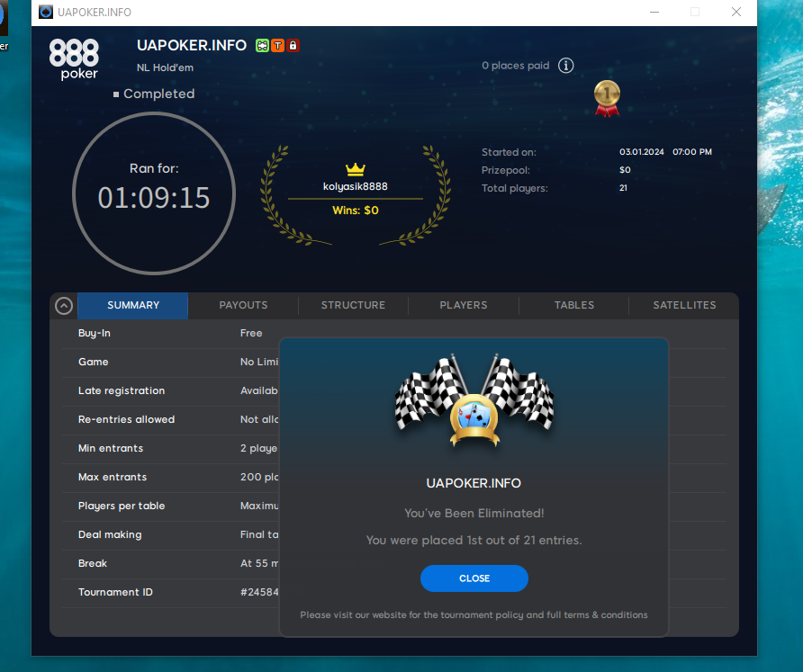
Task: Click the "You've Been Eliminated!" message
Action: click(474, 514)
